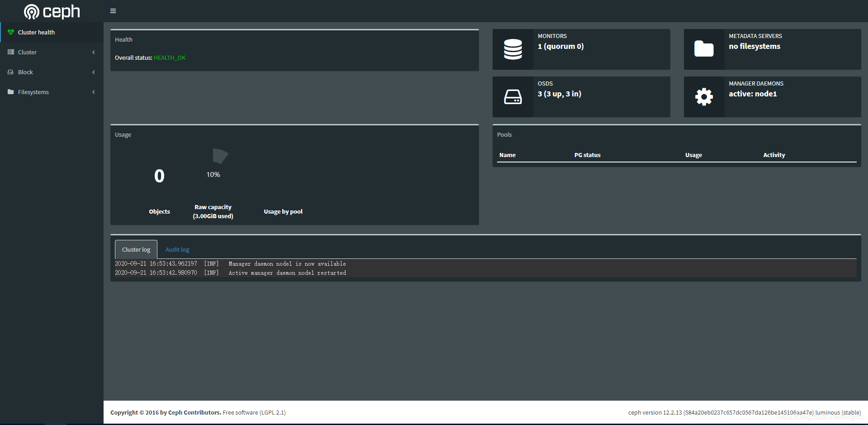Click the Manager Daemons gear icon
This screenshot has width=868, height=425.
(x=704, y=97)
